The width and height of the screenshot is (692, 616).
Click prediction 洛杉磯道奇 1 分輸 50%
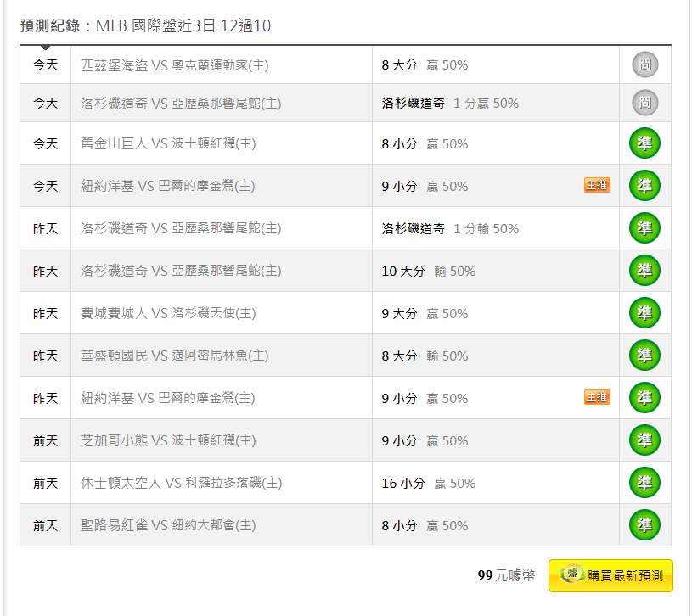[450, 228]
